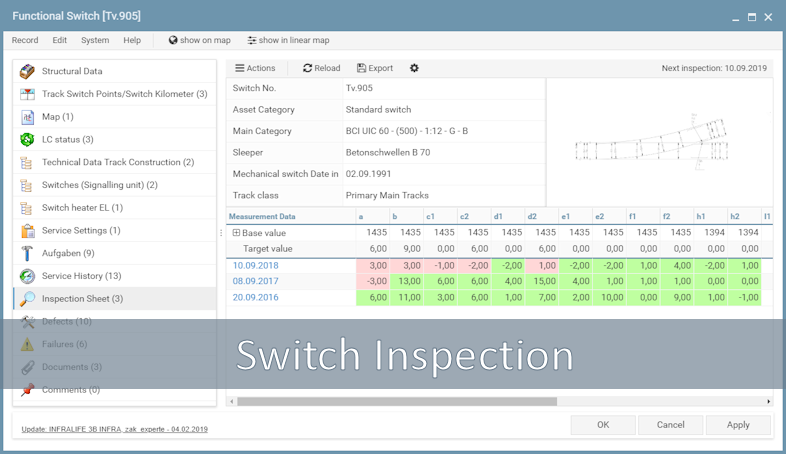Expand the Base value row
The image size is (786, 454).
[237, 233]
